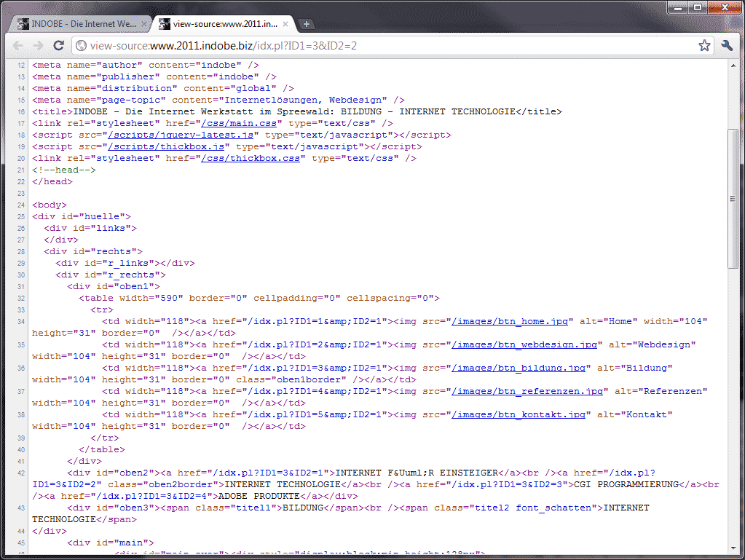This screenshot has height=560, width=745.
Task: Open the wrench settings menu
Action: [726, 46]
